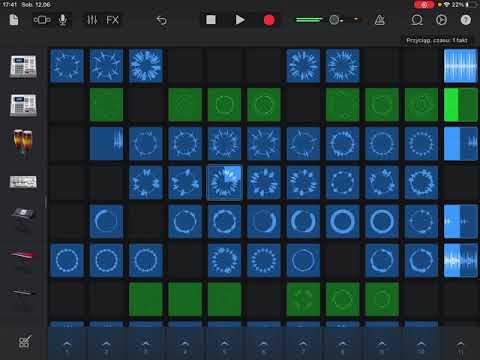The width and height of the screenshot is (480, 360).
Task: Tap the red screen recording indicator in status bar
Action: [424, 5]
